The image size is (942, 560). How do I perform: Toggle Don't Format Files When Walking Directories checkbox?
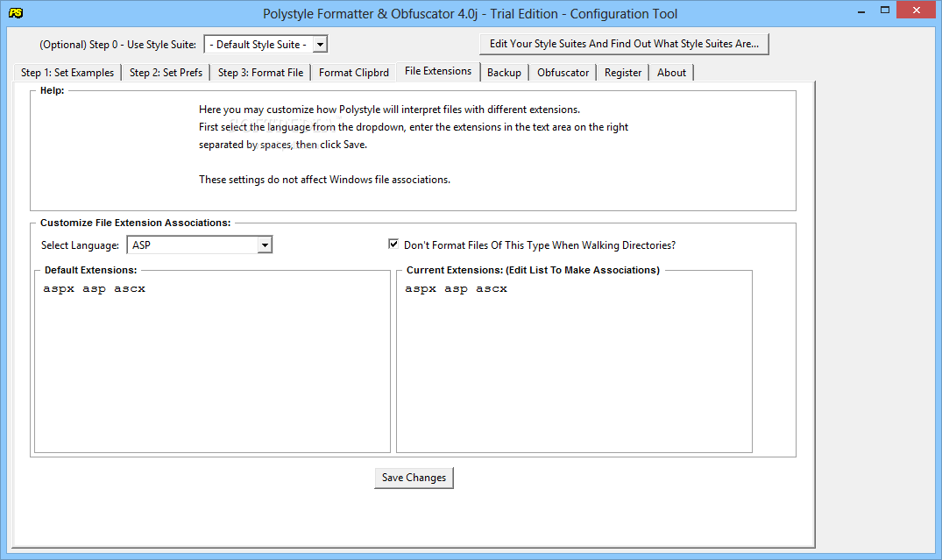click(x=393, y=244)
